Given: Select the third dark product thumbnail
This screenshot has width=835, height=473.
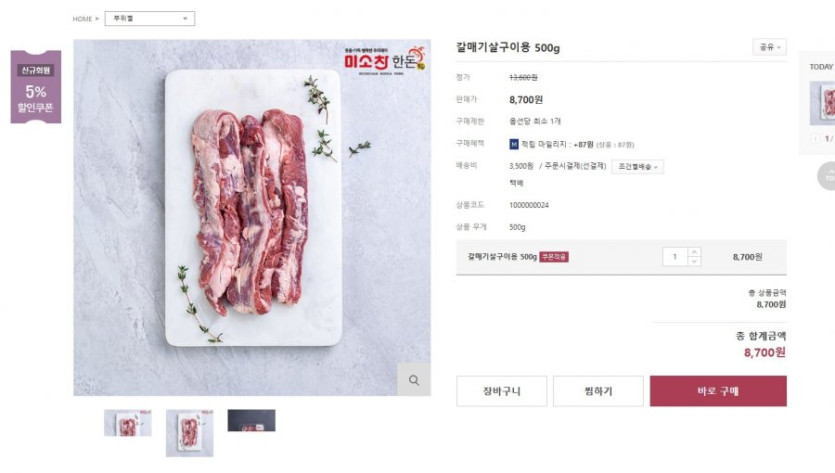Looking at the screenshot, I should click(251, 421).
